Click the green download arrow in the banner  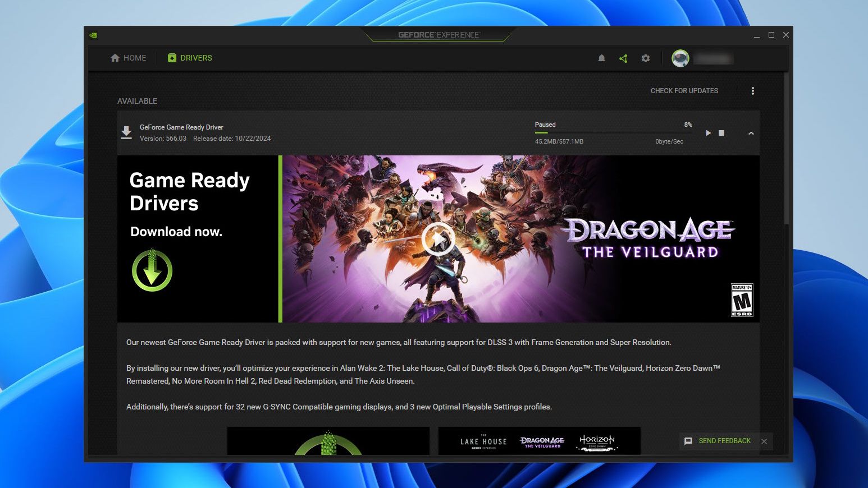click(152, 270)
